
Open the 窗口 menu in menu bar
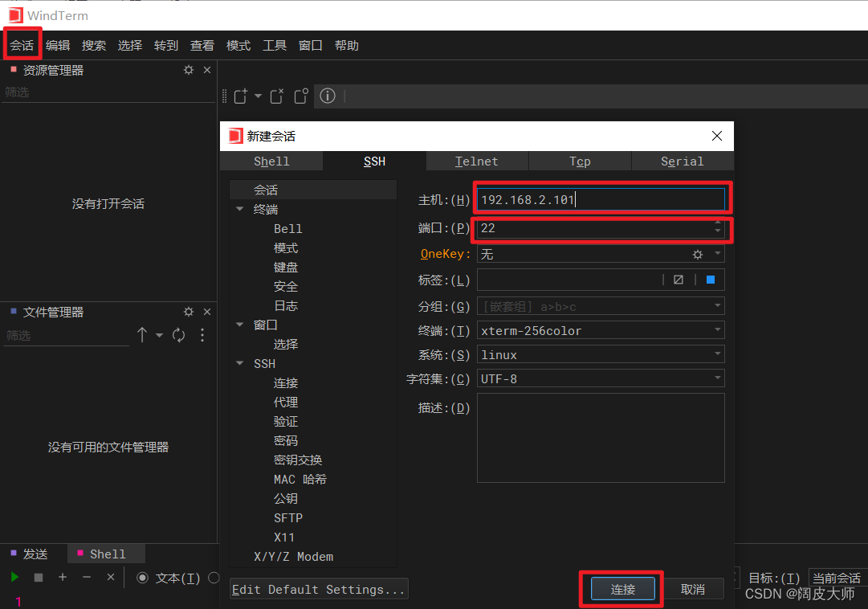pos(310,46)
